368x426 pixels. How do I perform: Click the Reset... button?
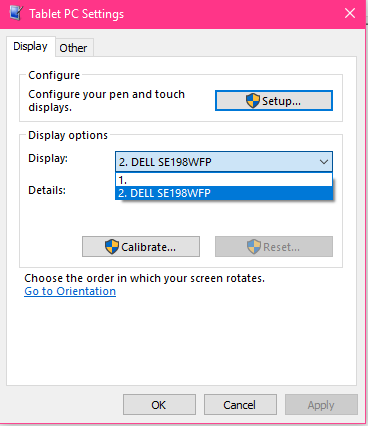274,247
